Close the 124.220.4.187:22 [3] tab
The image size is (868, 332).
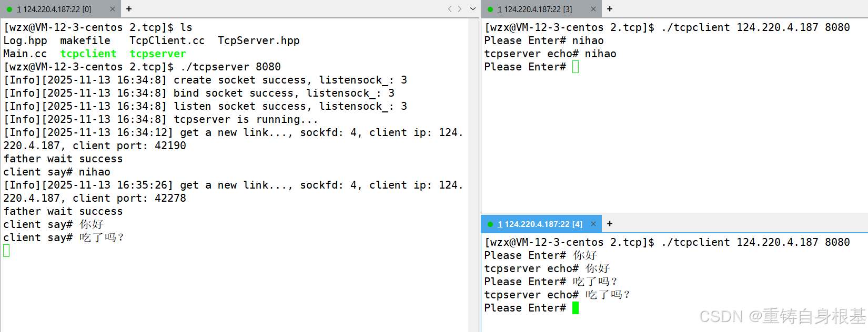pos(593,9)
